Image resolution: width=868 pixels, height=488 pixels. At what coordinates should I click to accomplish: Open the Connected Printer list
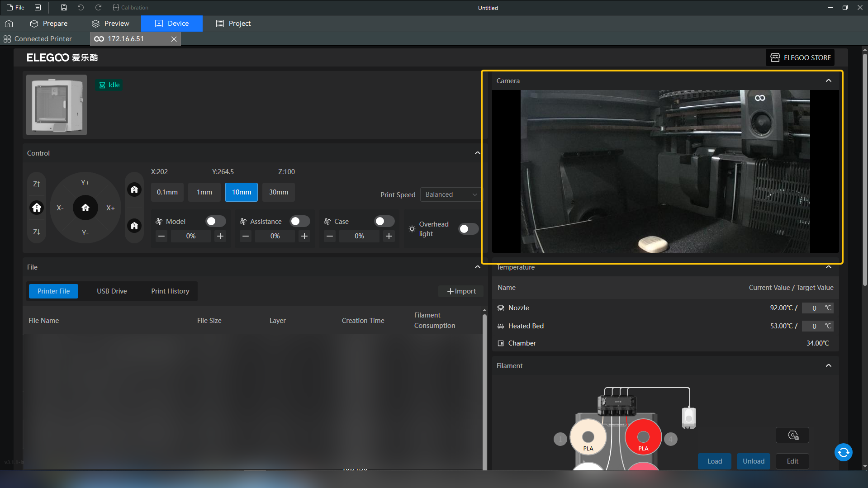click(38, 39)
